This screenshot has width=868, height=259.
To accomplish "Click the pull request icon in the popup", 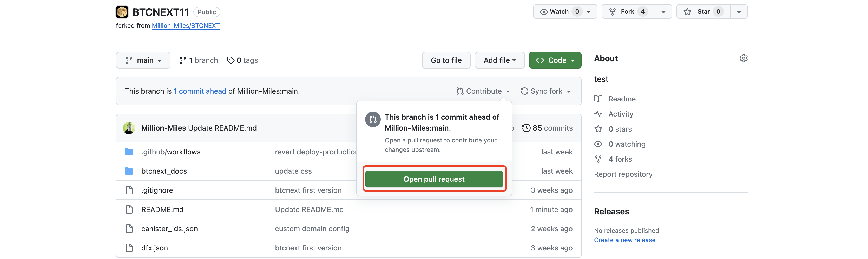I will click(x=373, y=119).
